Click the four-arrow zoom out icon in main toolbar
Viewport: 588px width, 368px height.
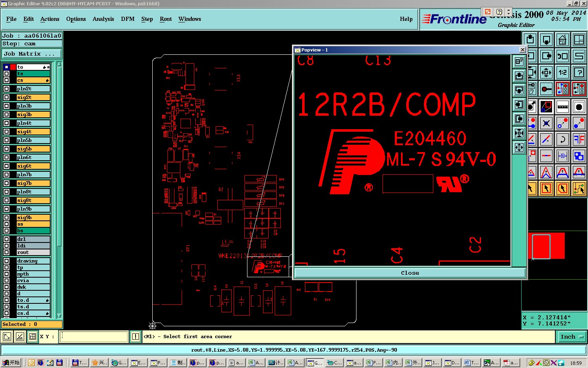546,72
